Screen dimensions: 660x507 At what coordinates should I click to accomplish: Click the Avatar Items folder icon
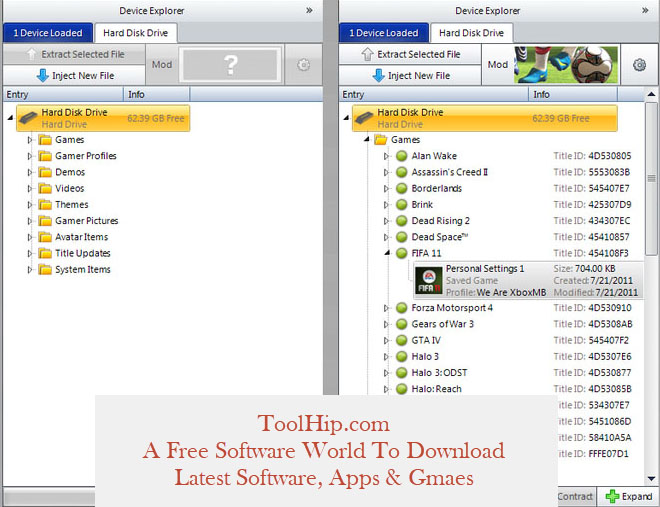45,237
